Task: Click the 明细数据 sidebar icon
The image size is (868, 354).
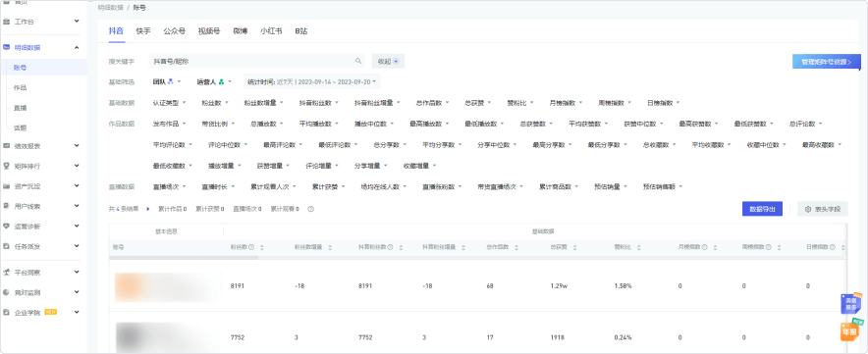Action: coord(6,48)
